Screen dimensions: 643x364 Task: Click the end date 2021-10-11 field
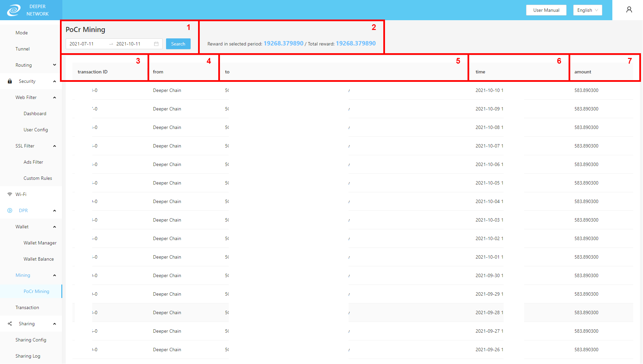coord(128,44)
